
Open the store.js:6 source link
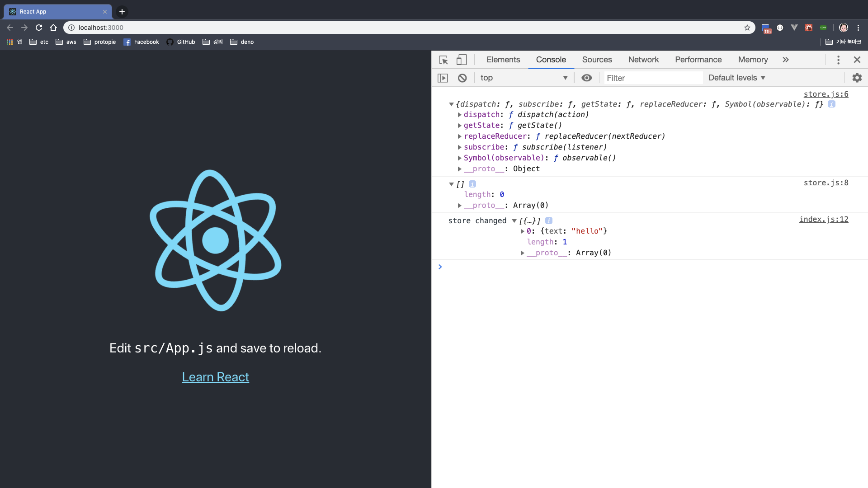click(826, 94)
